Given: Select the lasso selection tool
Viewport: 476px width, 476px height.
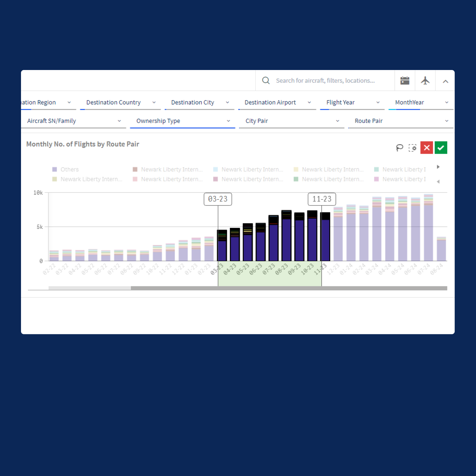Looking at the screenshot, I should (x=399, y=147).
